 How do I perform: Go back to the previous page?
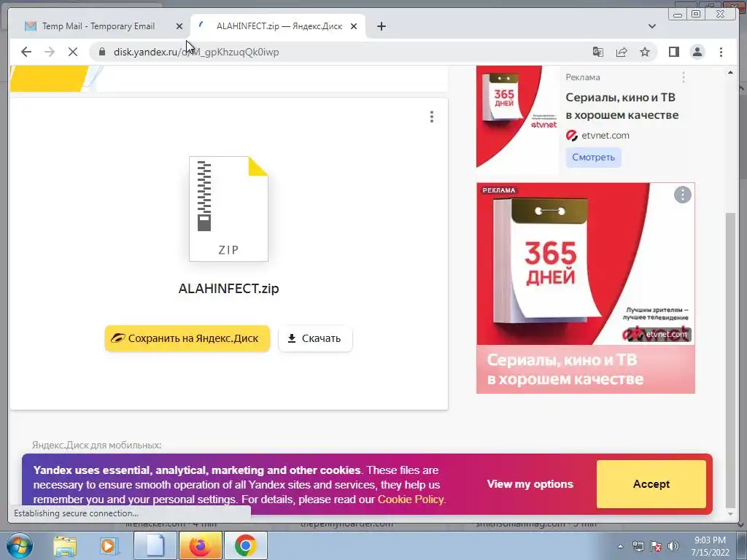pyautogui.click(x=26, y=52)
